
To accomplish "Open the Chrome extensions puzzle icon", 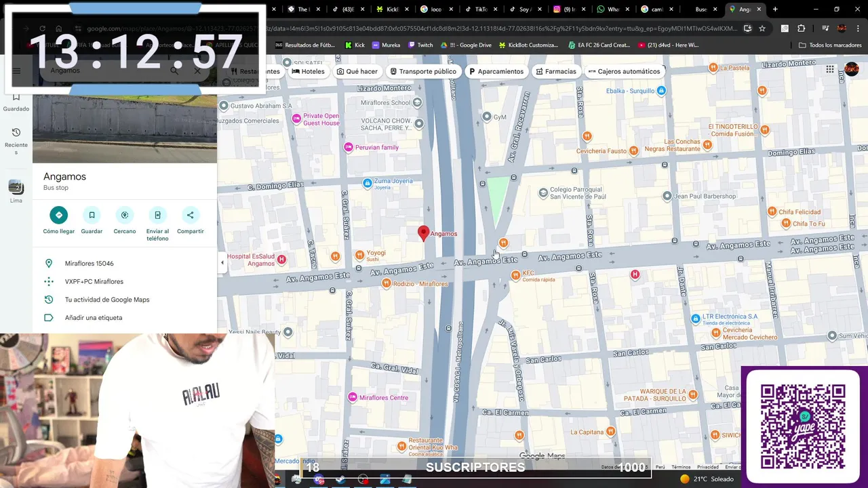I will point(802,28).
